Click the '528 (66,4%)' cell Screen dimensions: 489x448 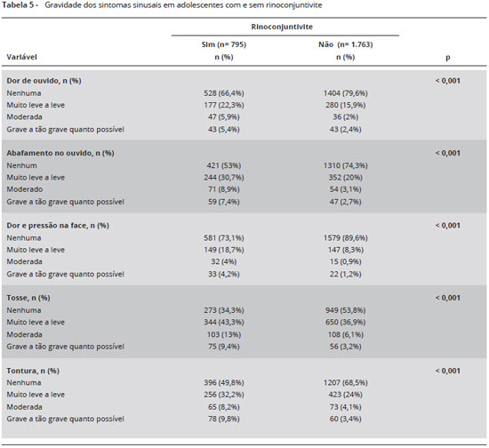(x=224, y=93)
